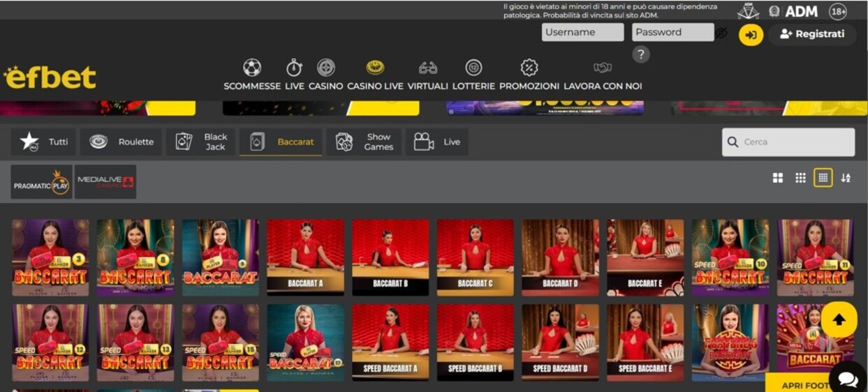
Task: Switch to the medium grid view
Action: 800,178
